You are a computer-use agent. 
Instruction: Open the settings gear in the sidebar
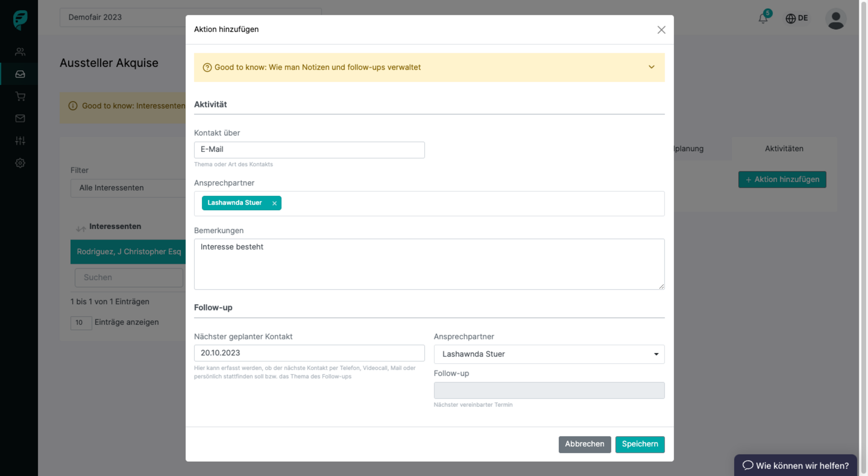(20, 163)
